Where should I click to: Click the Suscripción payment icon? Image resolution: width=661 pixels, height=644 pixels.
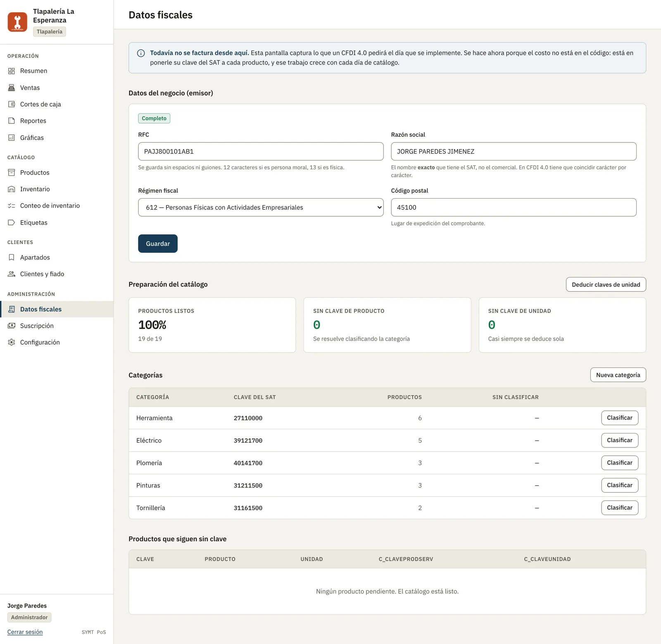point(12,326)
